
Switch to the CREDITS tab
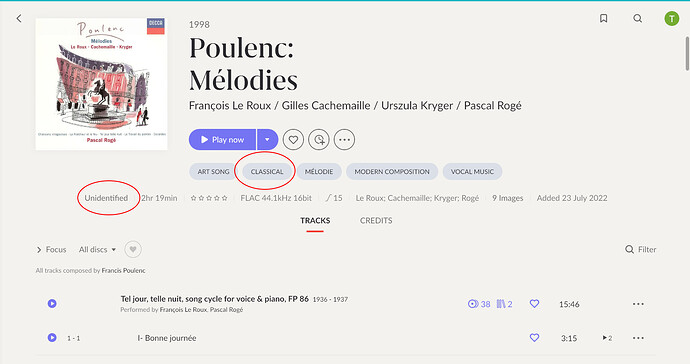[376, 221]
